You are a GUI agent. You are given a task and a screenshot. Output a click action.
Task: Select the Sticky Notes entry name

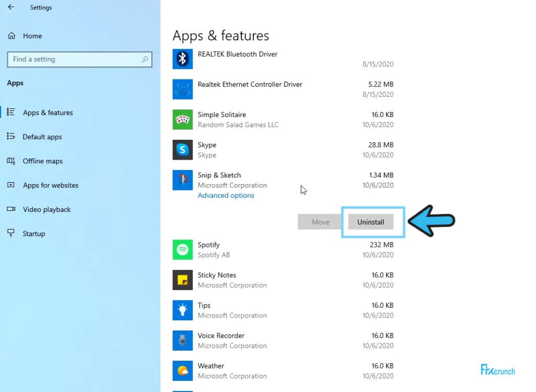(217, 275)
